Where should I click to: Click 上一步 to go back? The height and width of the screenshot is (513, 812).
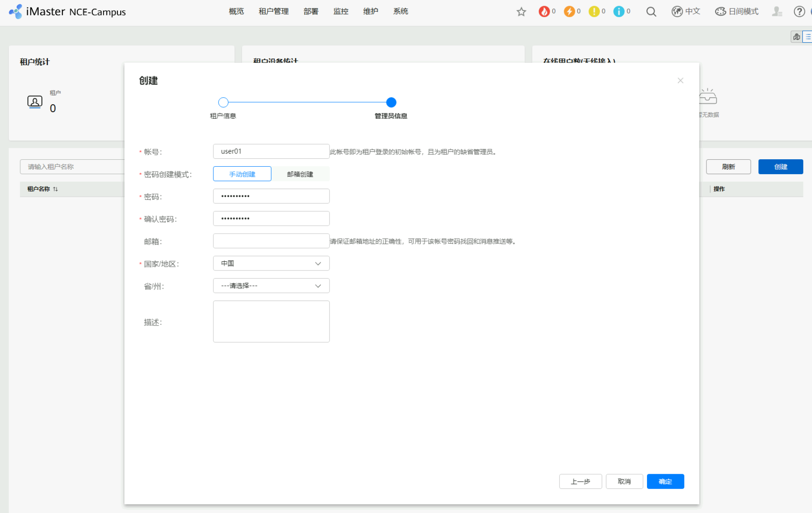pos(580,481)
